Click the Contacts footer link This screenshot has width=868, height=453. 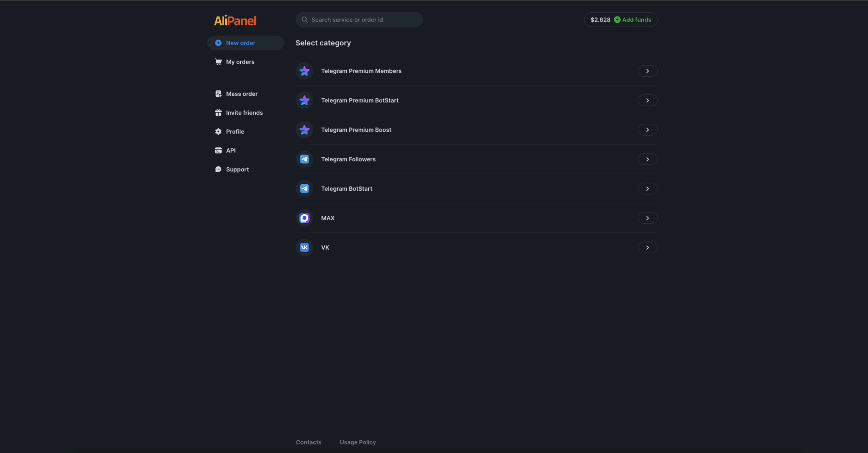[x=309, y=442]
